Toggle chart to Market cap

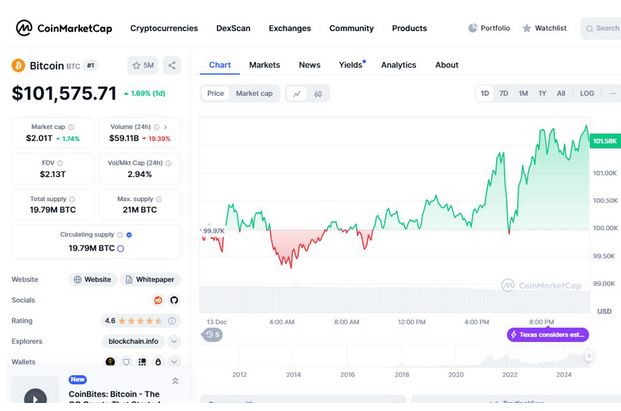[254, 93]
